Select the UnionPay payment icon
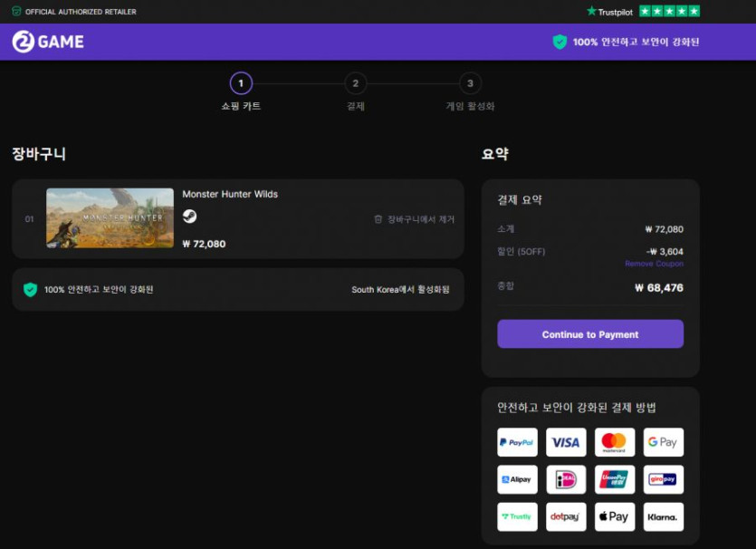The width and height of the screenshot is (756, 549). 614,479
